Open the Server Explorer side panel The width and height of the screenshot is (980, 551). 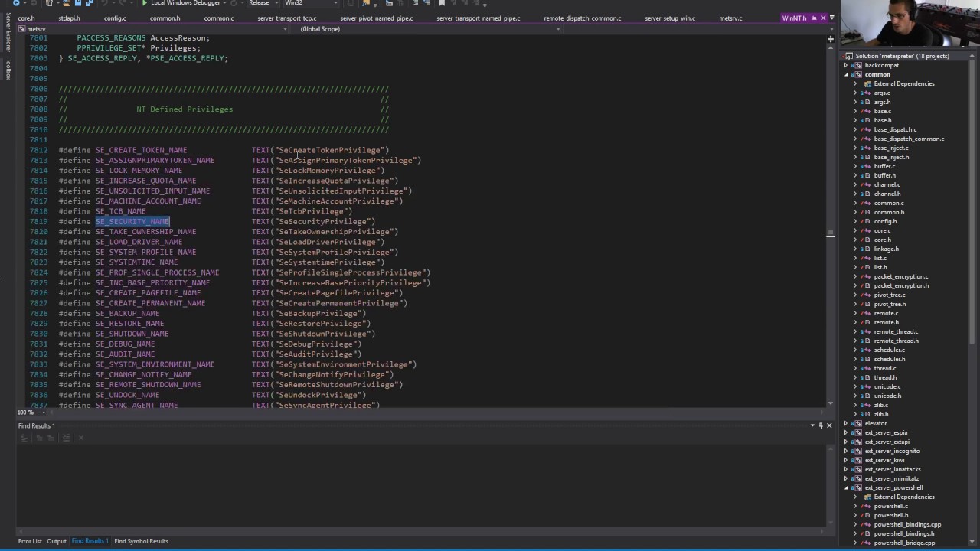(x=8, y=32)
